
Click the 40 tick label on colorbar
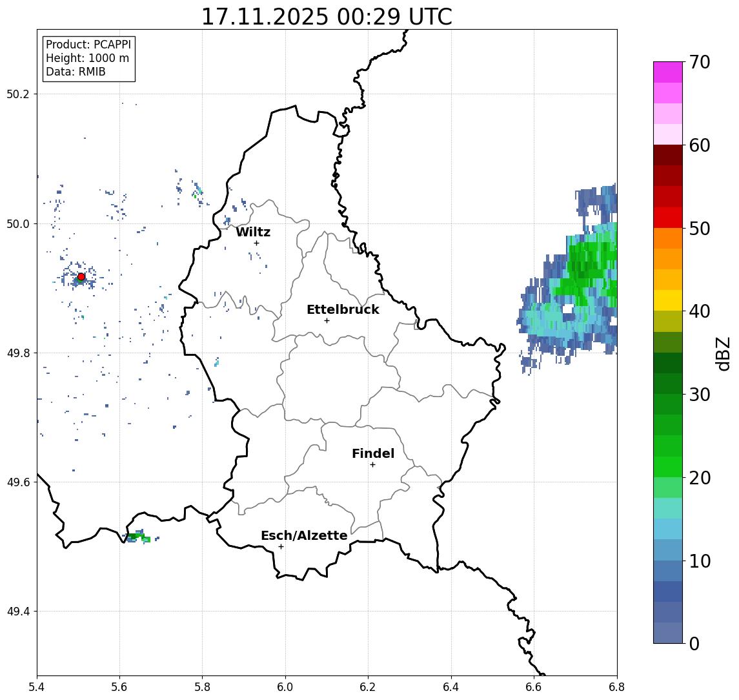[x=700, y=311]
